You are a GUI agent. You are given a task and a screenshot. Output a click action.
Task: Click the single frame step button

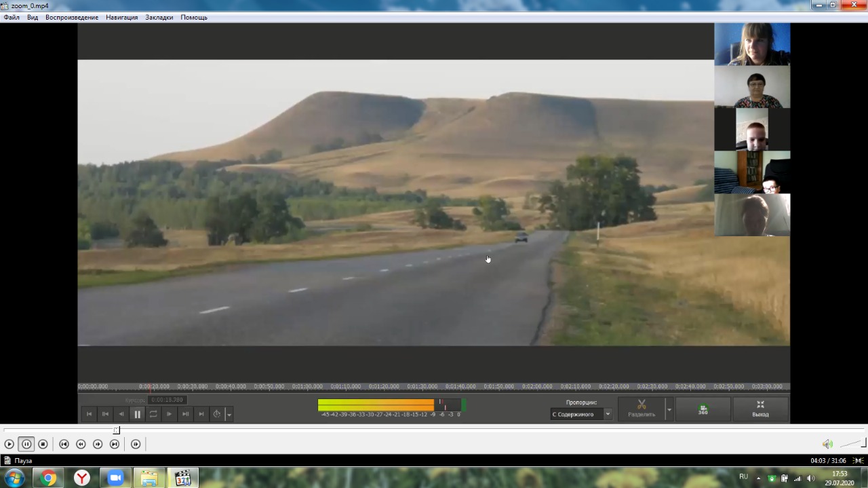(x=136, y=444)
